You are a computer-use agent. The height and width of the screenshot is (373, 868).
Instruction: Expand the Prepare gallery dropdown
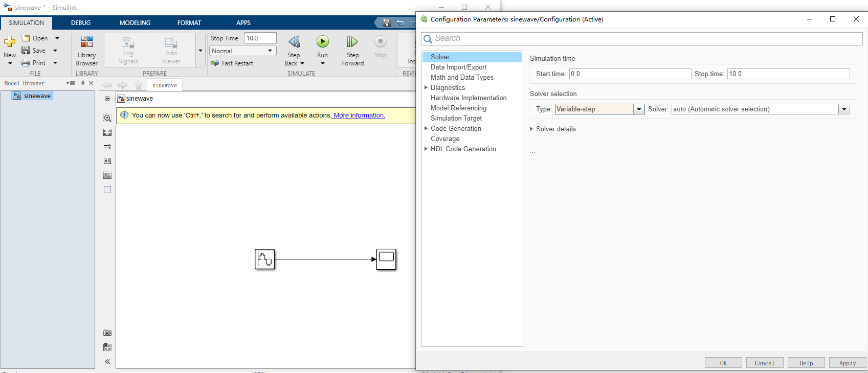tap(201, 51)
